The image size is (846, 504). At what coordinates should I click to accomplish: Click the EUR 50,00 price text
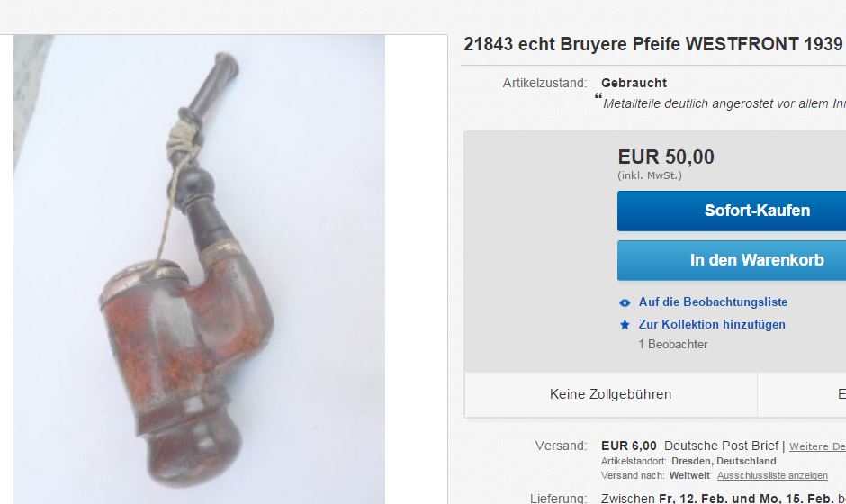[x=666, y=157]
